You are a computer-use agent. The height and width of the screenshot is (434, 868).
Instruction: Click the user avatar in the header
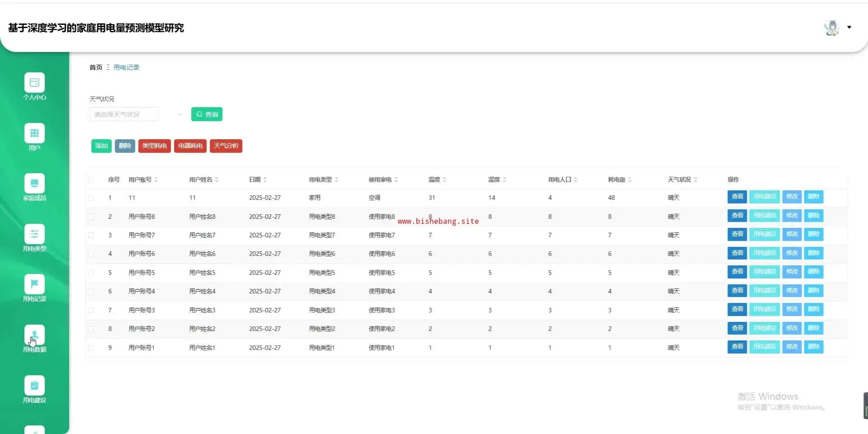click(831, 28)
